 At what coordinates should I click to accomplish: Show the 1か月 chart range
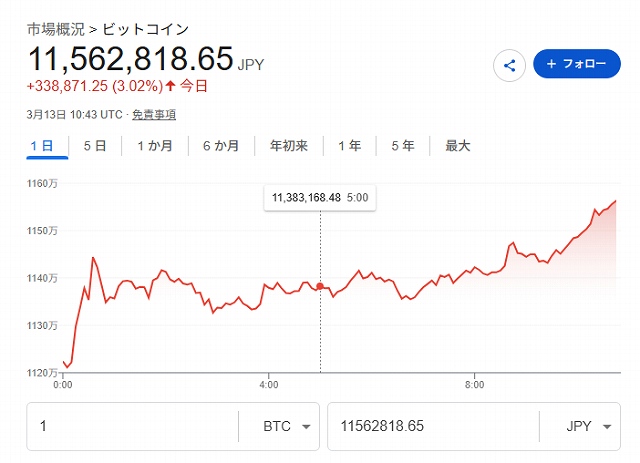(155, 146)
